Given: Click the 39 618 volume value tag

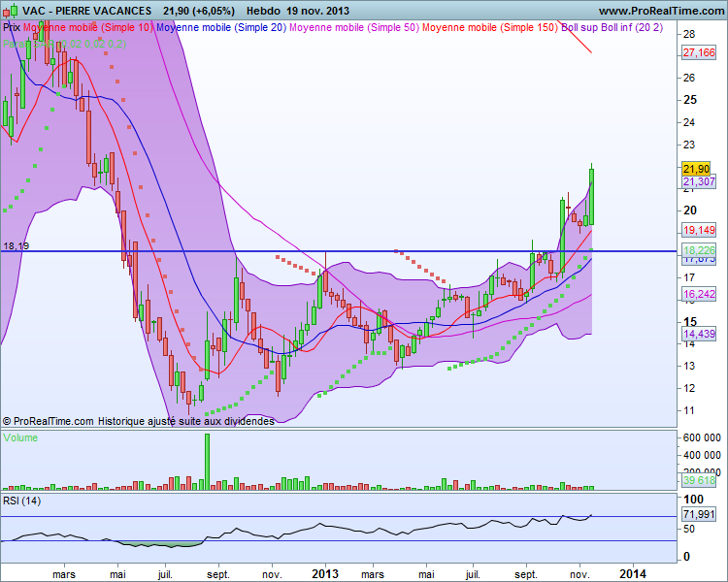Looking at the screenshot, I should 699,480.
